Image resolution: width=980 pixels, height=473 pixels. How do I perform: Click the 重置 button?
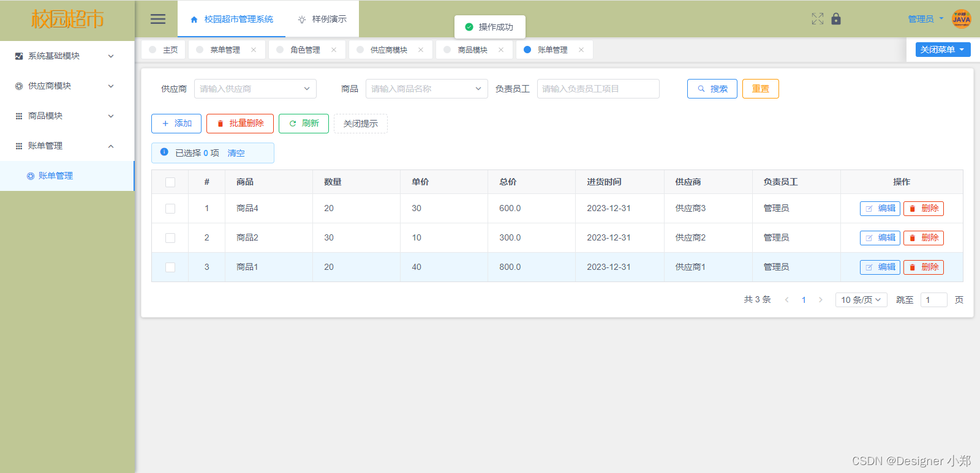pos(761,89)
